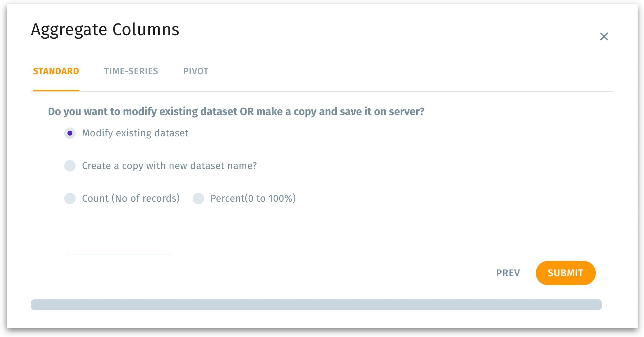The height and width of the screenshot is (337, 644).
Task: Switch to the TIME-SERIES tab
Action: click(131, 71)
